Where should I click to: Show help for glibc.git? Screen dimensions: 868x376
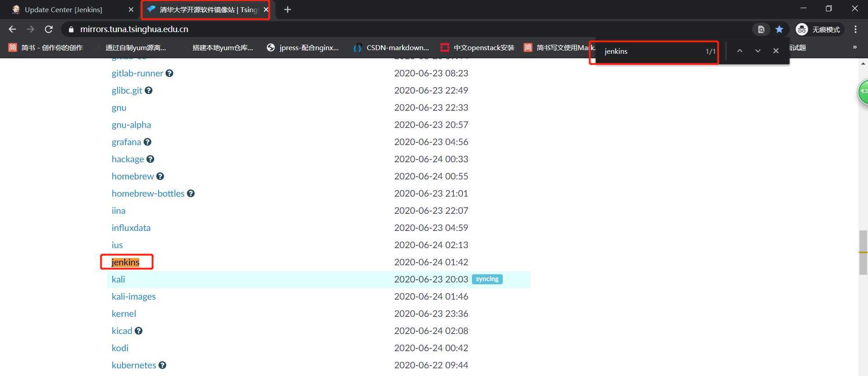point(149,90)
